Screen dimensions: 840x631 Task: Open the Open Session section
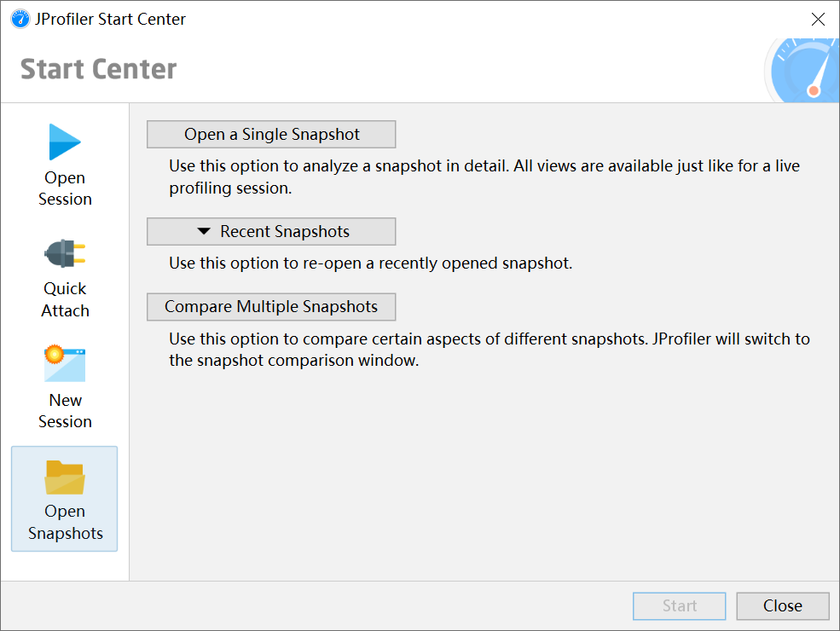[65, 165]
